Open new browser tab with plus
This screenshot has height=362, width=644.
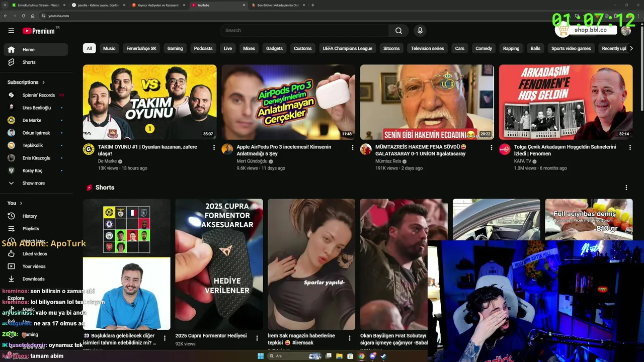pos(313,5)
